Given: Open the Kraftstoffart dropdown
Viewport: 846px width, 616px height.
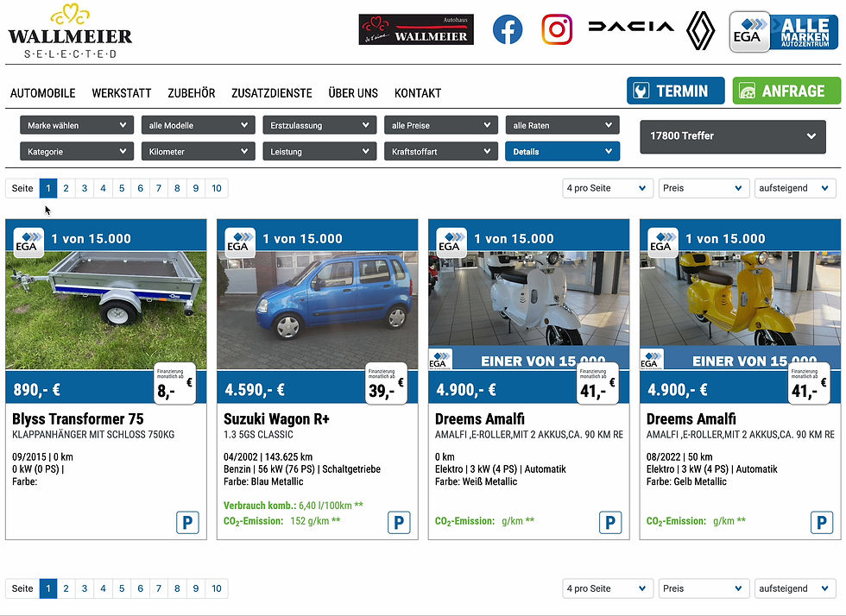Looking at the screenshot, I should point(441,152).
